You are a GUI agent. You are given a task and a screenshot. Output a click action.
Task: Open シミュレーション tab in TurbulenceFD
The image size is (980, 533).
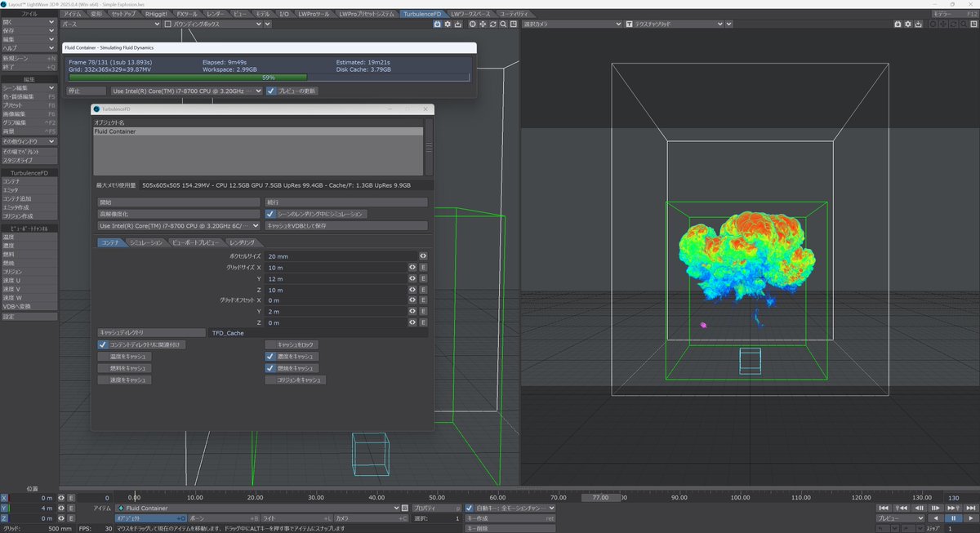(146, 242)
